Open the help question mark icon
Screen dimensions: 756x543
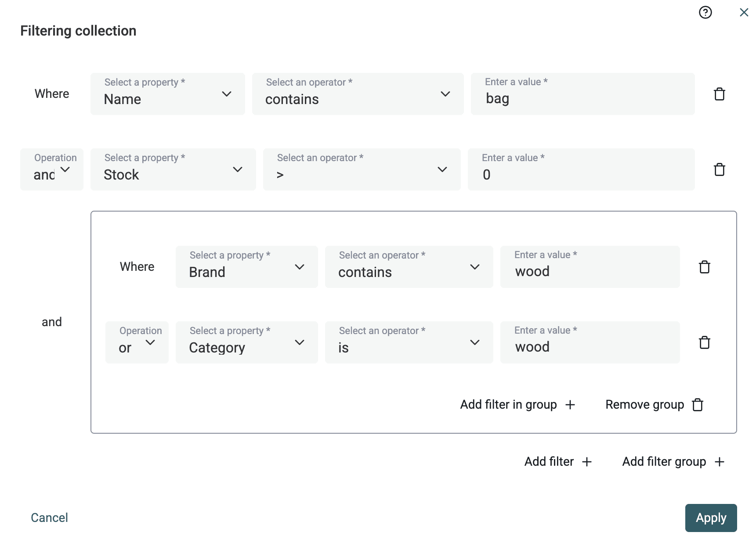[x=705, y=12]
